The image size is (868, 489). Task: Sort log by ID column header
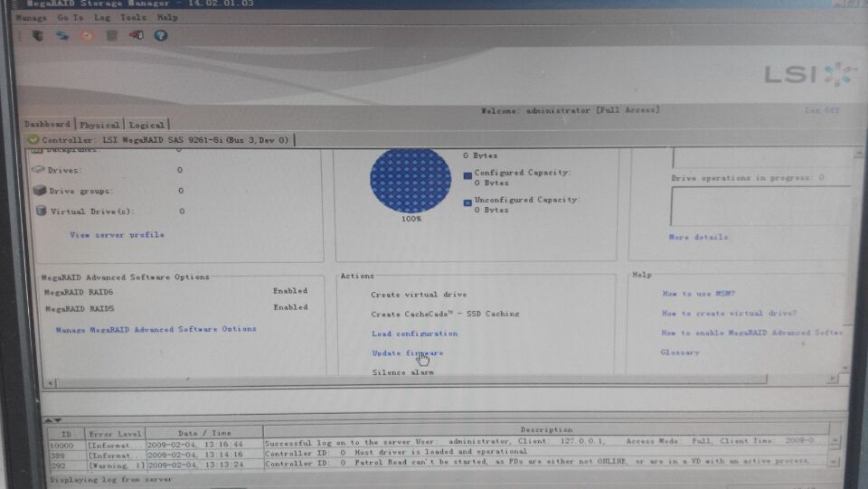(66, 434)
